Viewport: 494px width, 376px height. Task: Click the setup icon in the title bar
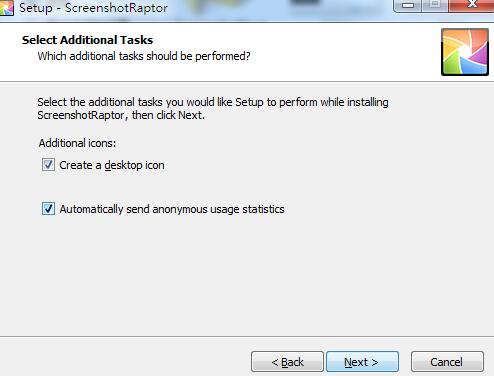(x=6, y=8)
